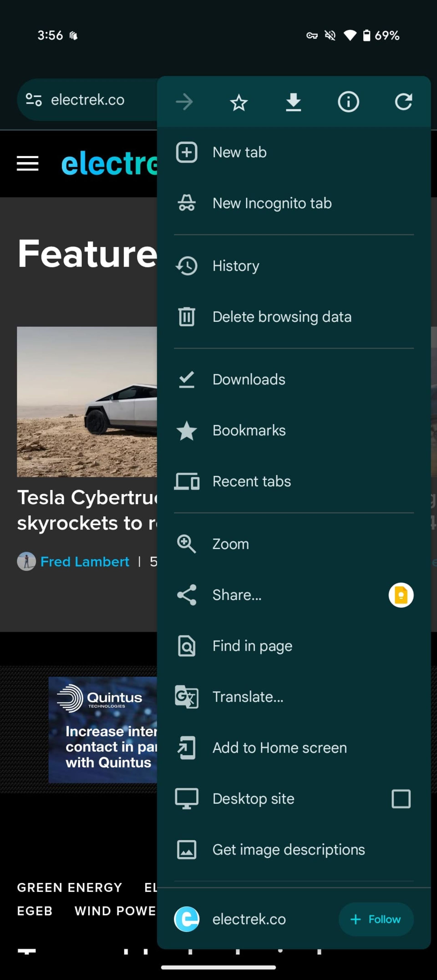Choose Find in page

(x=293, y=646)
